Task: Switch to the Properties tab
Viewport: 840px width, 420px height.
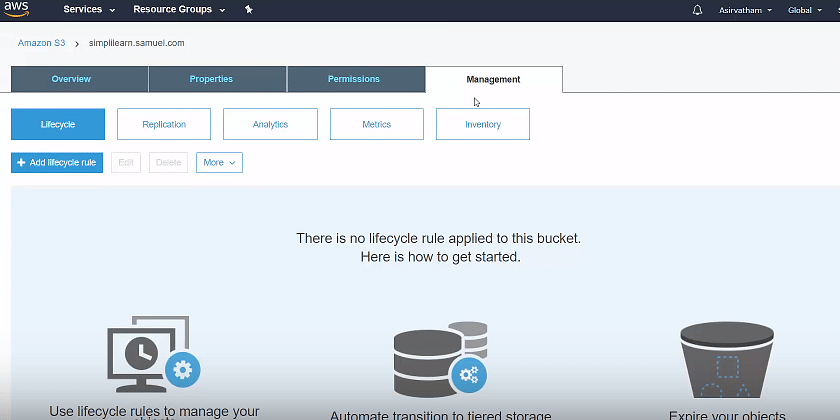Action: click(x=218, y=79)
